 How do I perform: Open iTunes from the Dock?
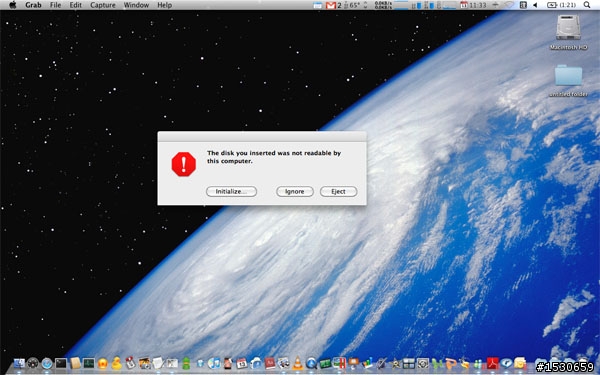[x=214, y=364]
